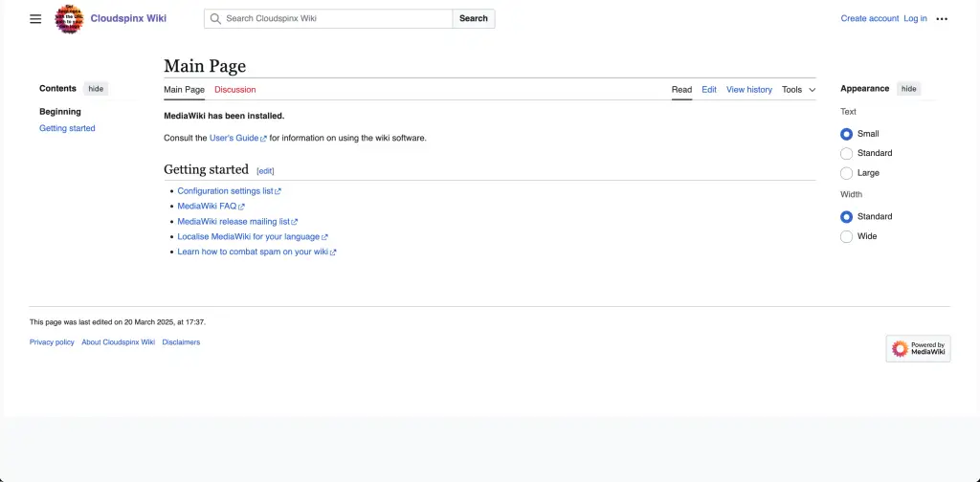980x482 pixels.
Task: Open the View history tab
Action: (x=749, y=90)
